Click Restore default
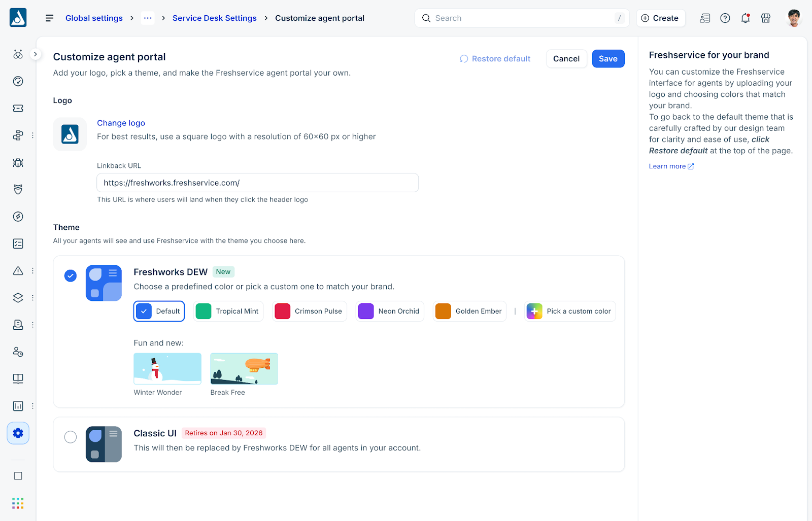The height and width of the screenshot is (521, 812). [495, 59]
